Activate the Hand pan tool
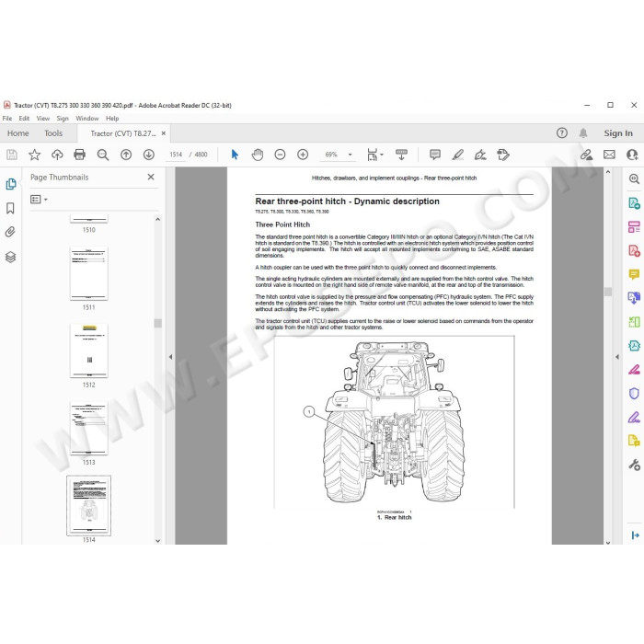The image size is (644, 644). [x=258, y=155]
